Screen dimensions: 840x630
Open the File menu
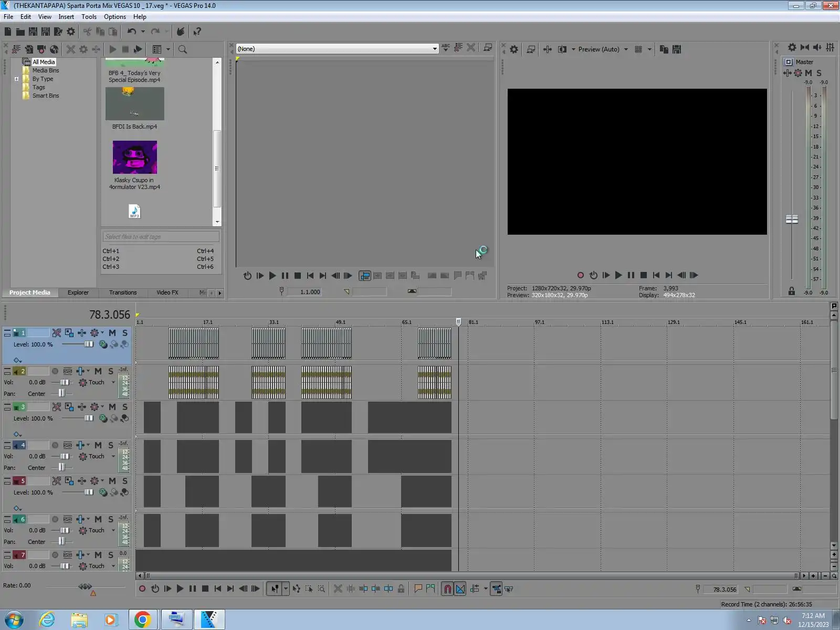pos(8,17)
